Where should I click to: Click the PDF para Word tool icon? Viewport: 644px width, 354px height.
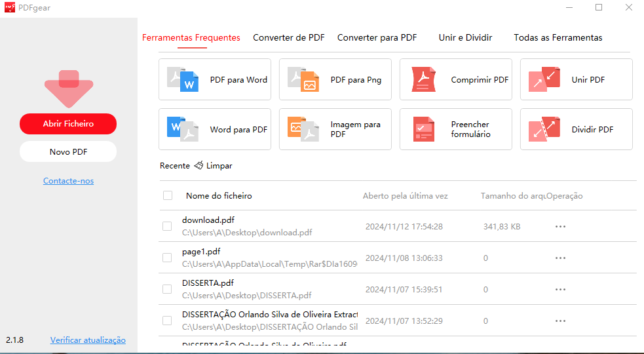183,79
